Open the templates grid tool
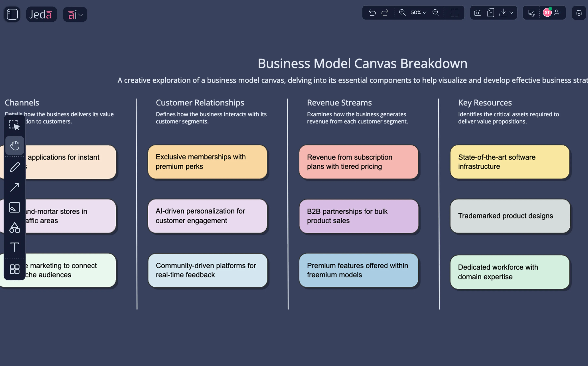This screenshot has width=588, height=366. click(x=15, y=269)
